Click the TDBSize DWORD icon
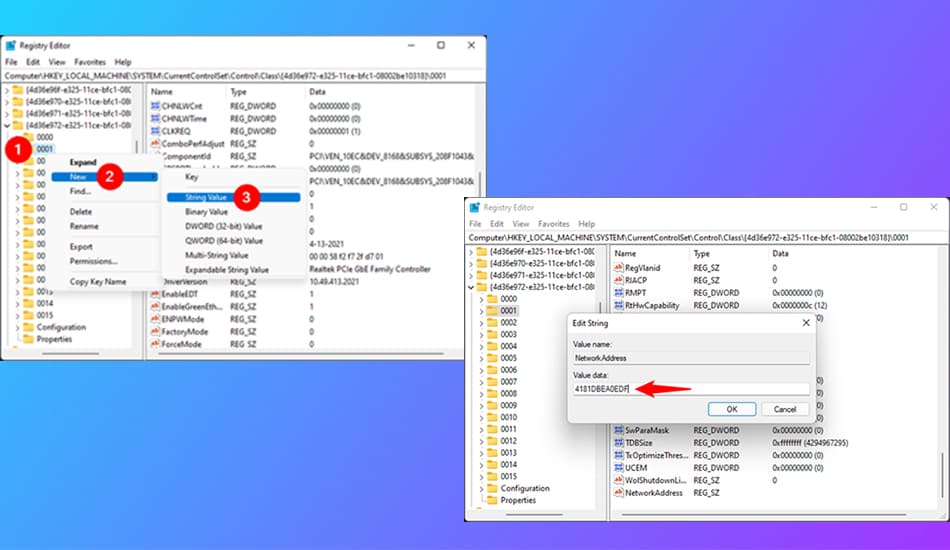Viewport: 950px width, 550px height. (619, 443)
